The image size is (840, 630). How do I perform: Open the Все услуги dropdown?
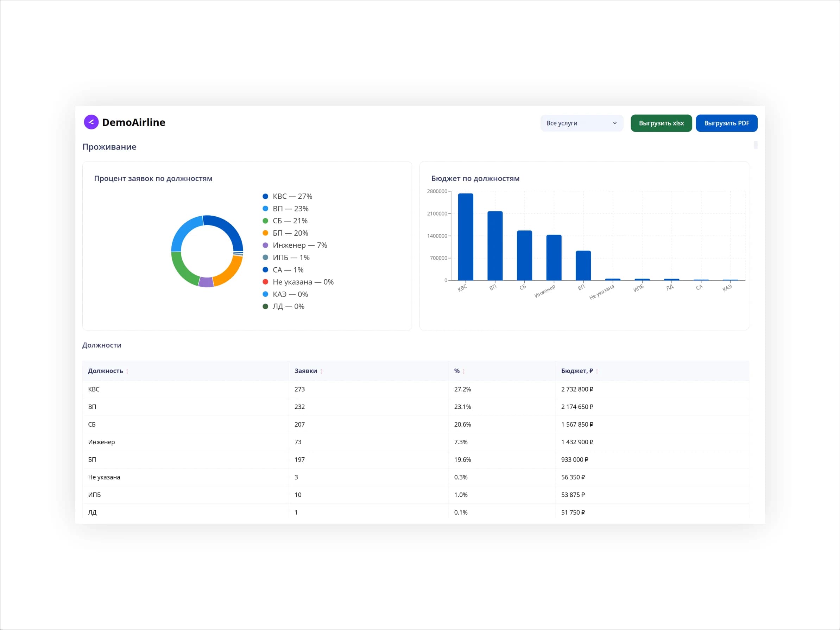click(581, 123)
